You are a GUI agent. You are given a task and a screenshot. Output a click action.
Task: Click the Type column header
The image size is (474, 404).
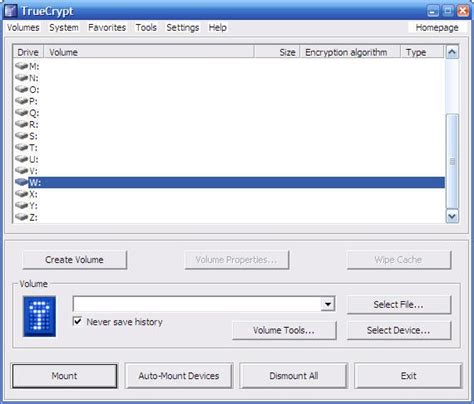422,52
